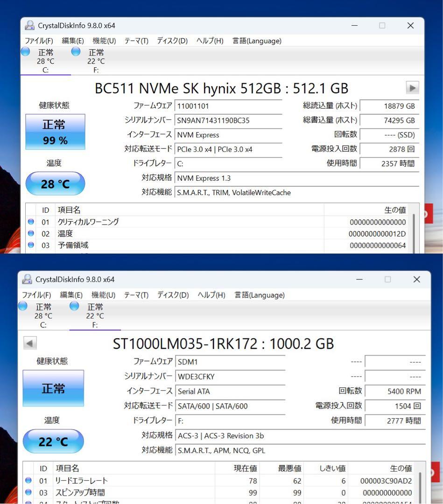Click しきい値 column header in bottom window
The height and width of the screenshot is (504, 443).
(x=326, y=469)
